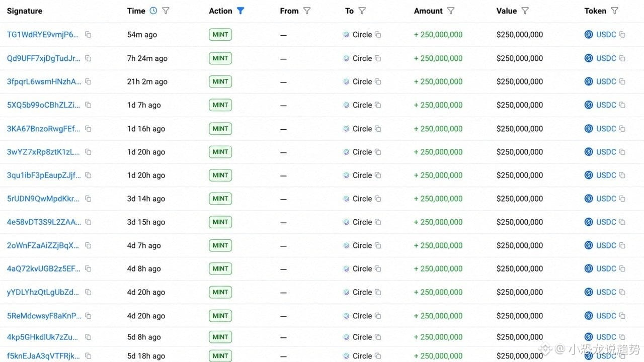Copy signature 5rUDN9QwMpdKkr

coord(88,199)
